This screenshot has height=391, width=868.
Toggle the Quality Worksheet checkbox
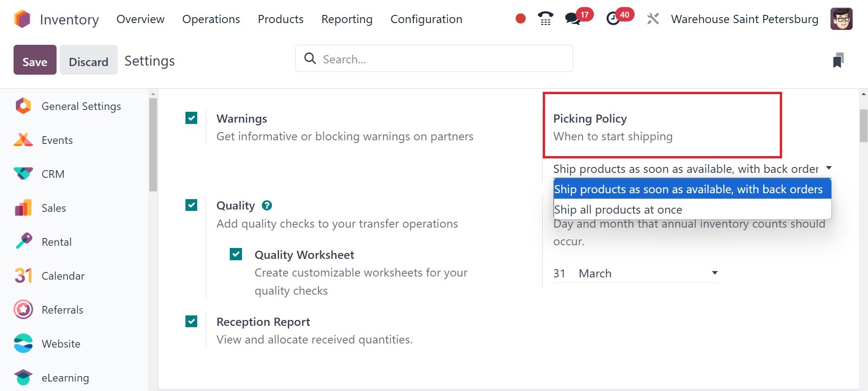point(236,254)
